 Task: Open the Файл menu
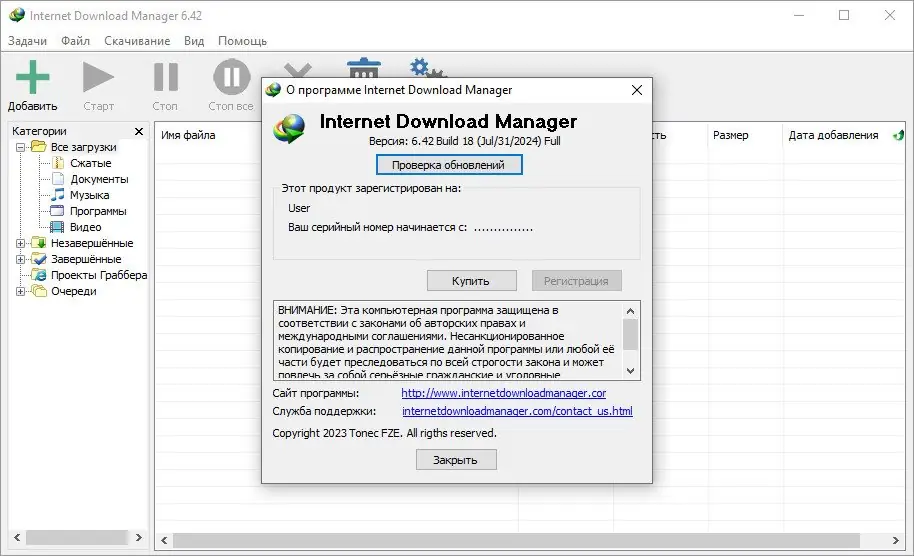tap(75, 41)
